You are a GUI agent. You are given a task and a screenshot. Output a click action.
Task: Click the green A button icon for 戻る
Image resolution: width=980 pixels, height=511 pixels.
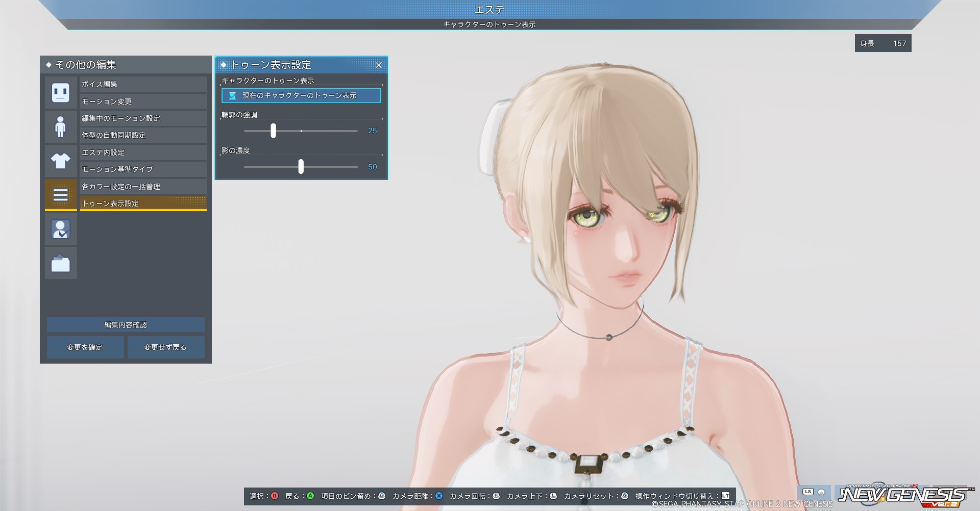tap(310, 496)
